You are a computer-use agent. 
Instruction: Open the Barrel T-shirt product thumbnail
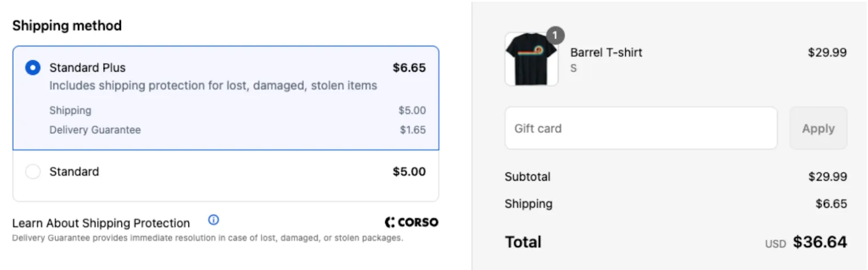pos(531,59)
